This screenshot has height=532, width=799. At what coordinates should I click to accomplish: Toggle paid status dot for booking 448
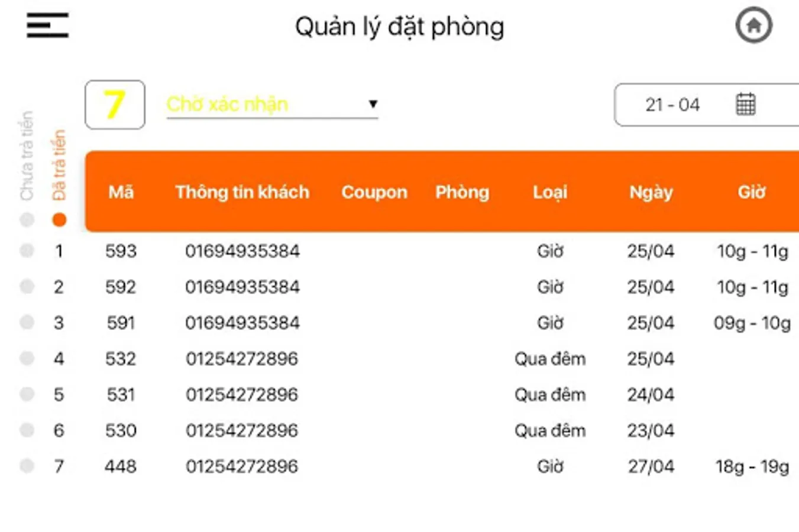click(27, 466)
